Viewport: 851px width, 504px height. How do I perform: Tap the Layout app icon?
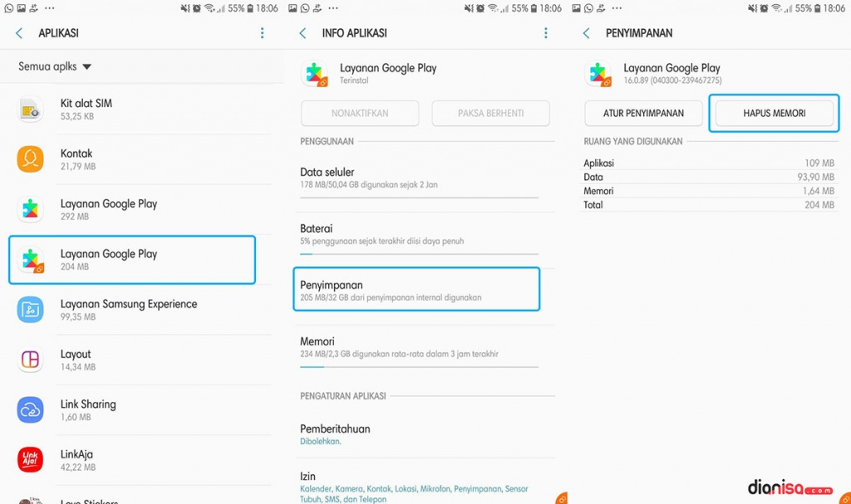tap(31, 360)
